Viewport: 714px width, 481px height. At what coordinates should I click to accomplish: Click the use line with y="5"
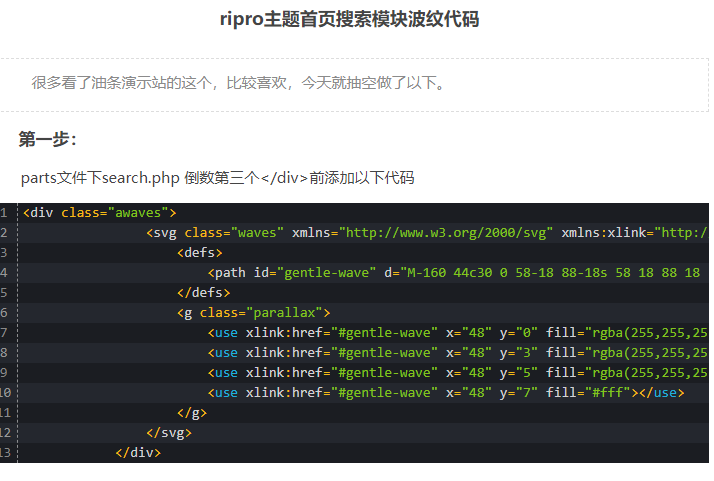[x=458, y=373]
